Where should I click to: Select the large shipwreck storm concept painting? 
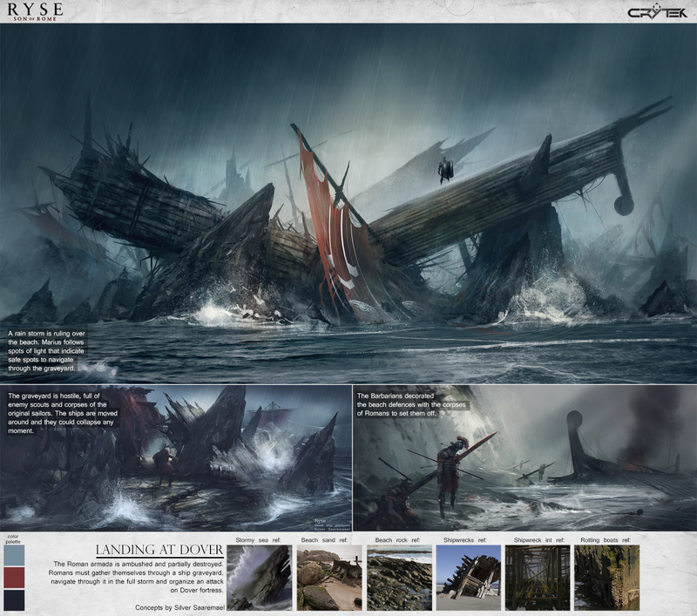click(x=348, y=204)
